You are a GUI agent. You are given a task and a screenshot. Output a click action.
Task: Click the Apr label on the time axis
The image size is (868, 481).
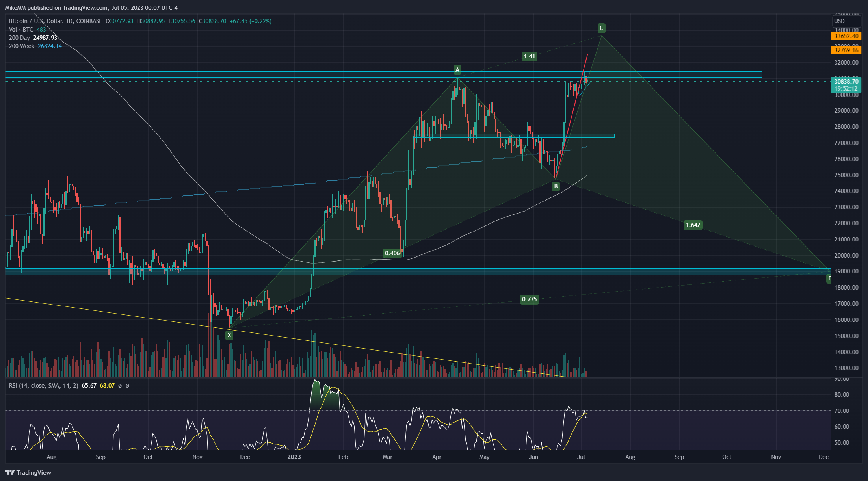click(x=437, y=457)
